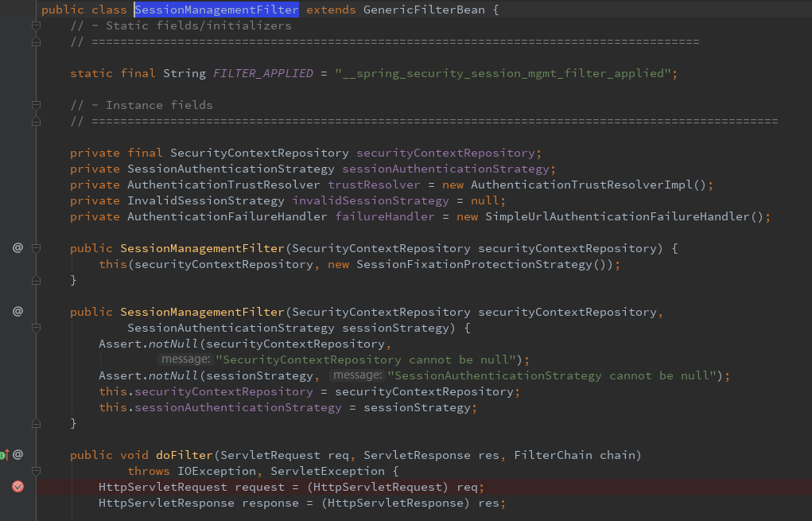This screenshot has width=812, height=521.
Task: Click the invalidSessionStrategy field name
Action: tap(371, 201)
